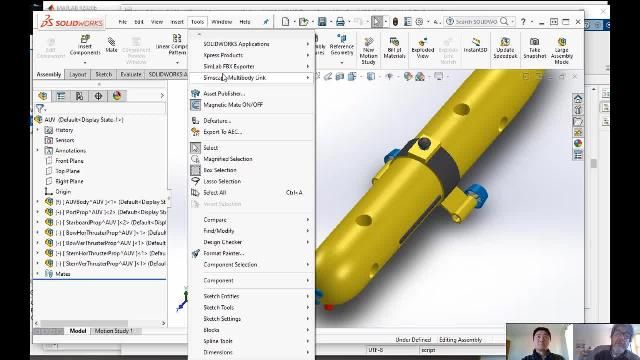
Task: Open the Insert menu
Action: (177, 22)
